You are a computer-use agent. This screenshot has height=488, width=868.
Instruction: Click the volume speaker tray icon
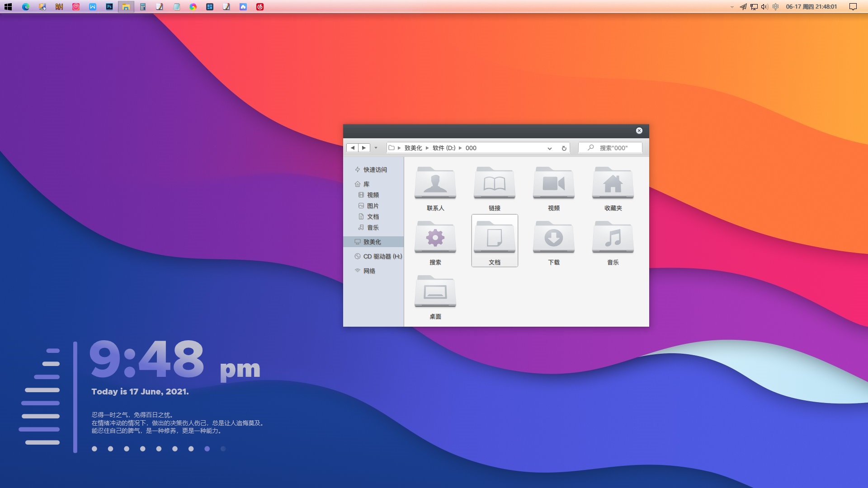coord(764,7)
